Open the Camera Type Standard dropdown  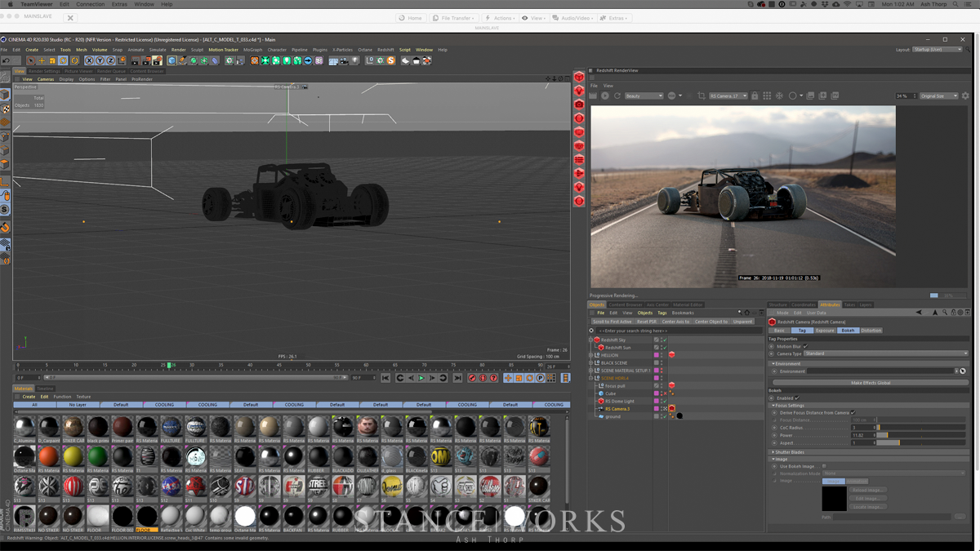(x=886, y=353)
